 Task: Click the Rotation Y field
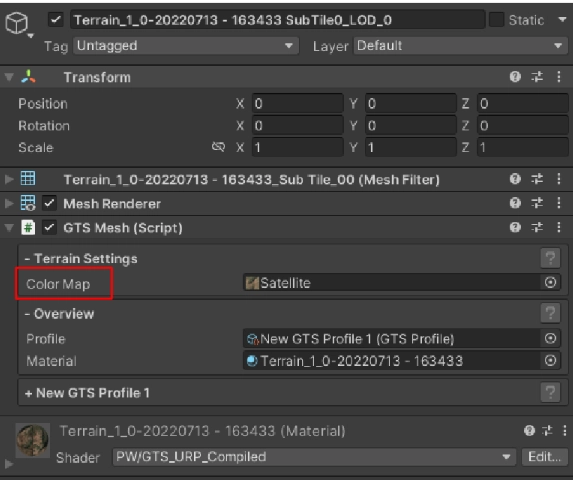pos(411,125)
